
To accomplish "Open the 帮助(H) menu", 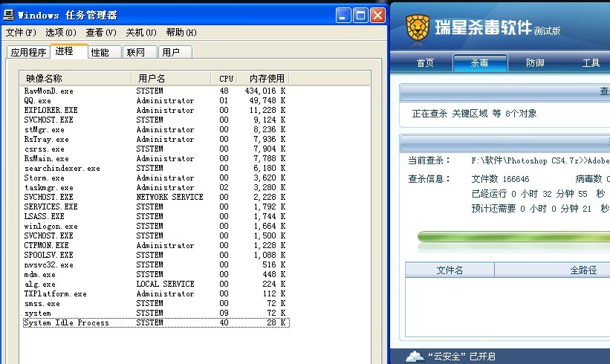I will click(x=181, y=33).
